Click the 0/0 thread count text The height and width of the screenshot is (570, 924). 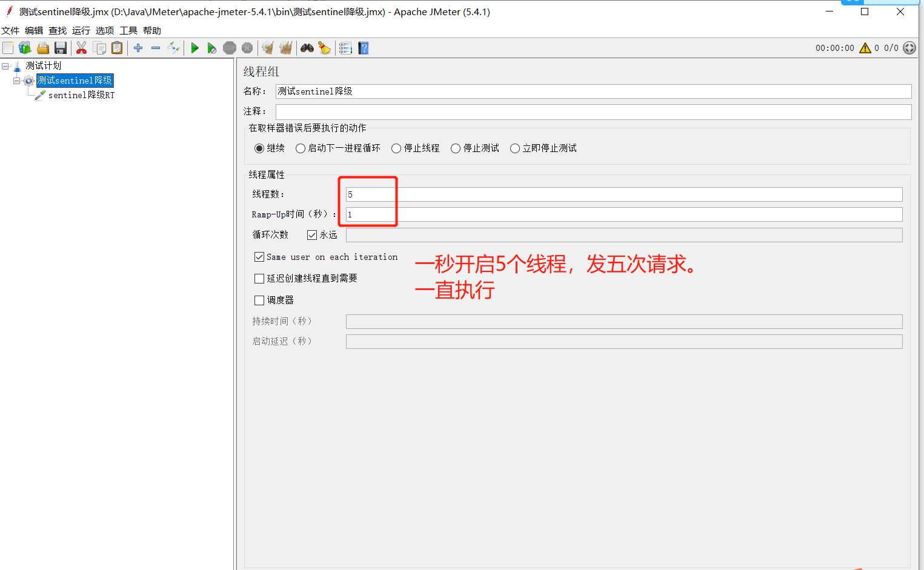(x=891, y=48)
